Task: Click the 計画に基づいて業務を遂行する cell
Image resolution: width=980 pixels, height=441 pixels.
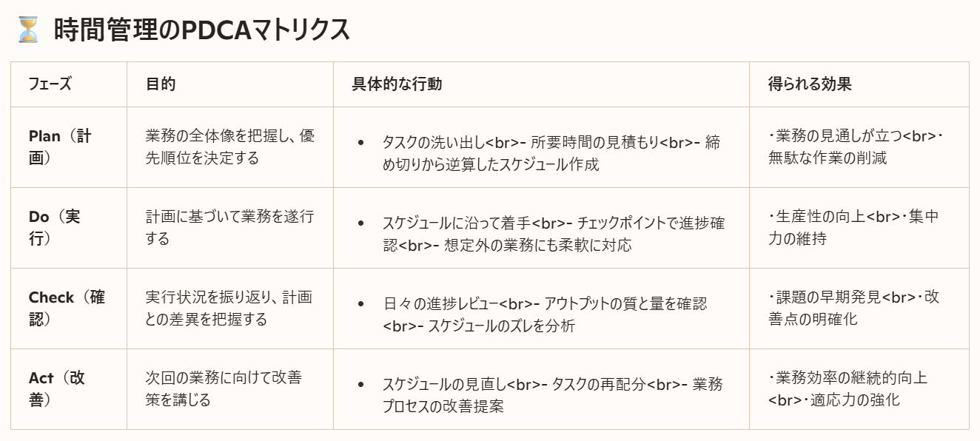Action: point(229,228)
